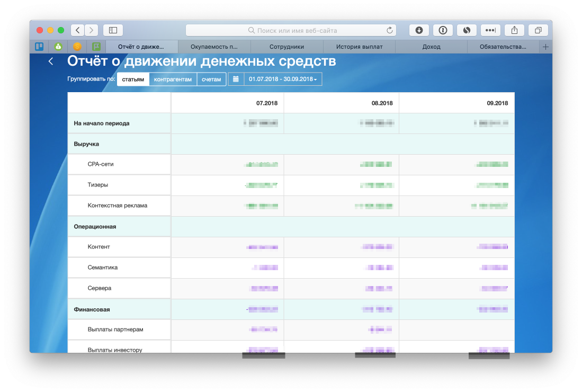Group report by статьям
The width and height of the screenshot is (582, 392).
coord(133,79)
